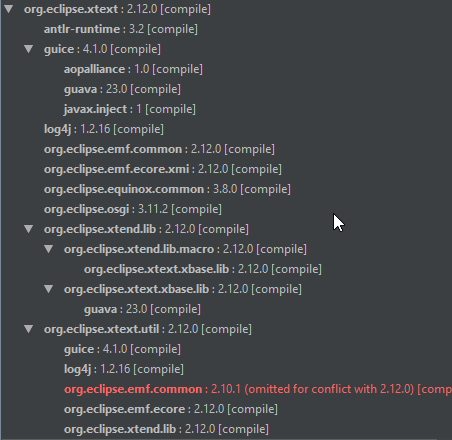Select guava 23.0 under guice
Viewport: 452px width, 440px height.
pos(122,89)
